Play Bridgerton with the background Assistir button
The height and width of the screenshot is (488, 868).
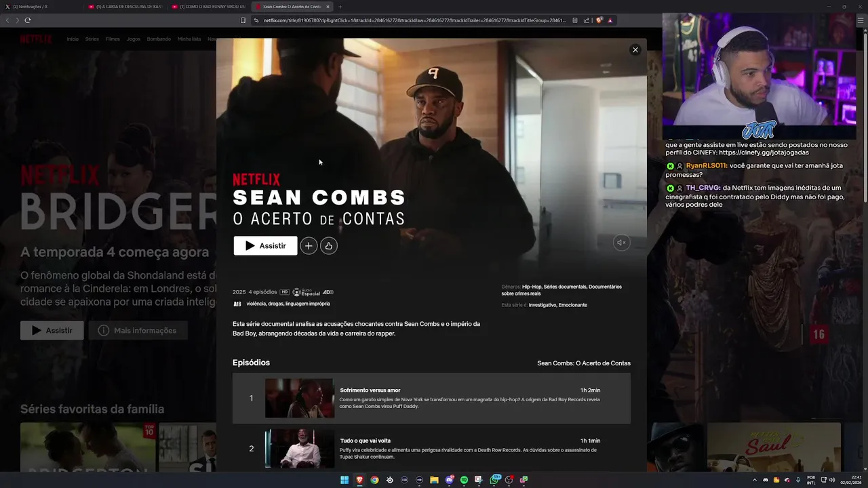click(x=52, y=331)
